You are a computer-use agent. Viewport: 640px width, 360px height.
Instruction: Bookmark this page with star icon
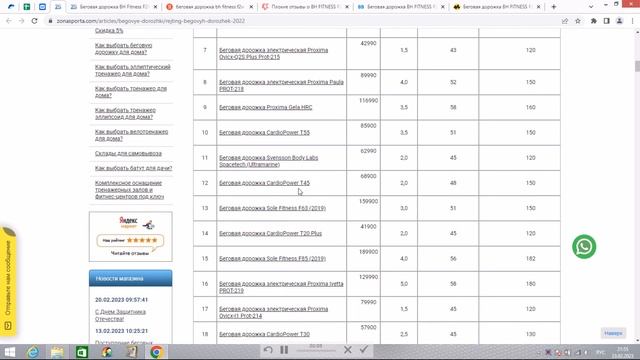pos(578,21)
